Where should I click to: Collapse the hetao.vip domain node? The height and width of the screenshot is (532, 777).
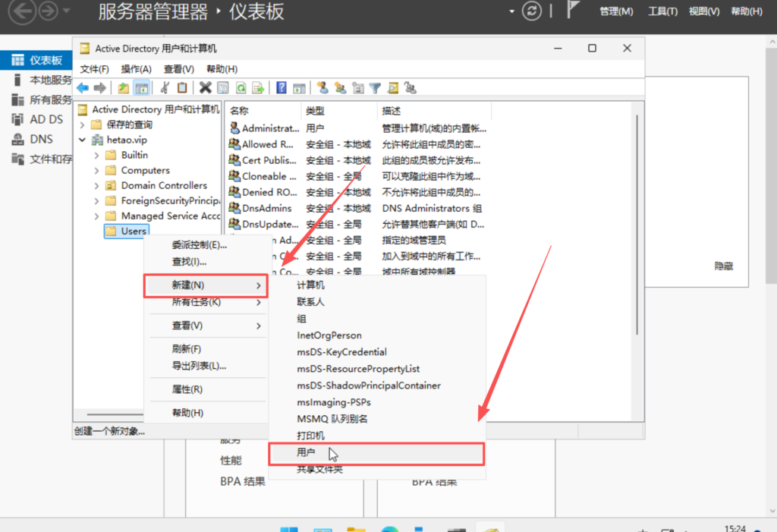82,140
